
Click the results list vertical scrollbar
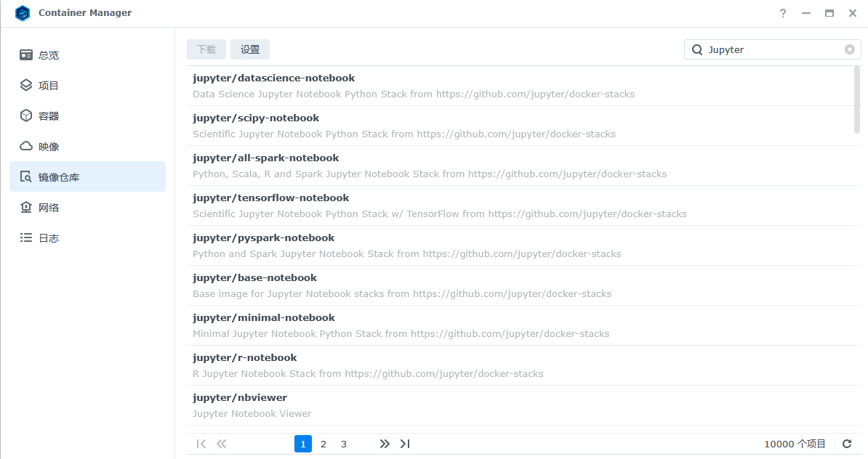pyautogui.click(x=857, y=100)
